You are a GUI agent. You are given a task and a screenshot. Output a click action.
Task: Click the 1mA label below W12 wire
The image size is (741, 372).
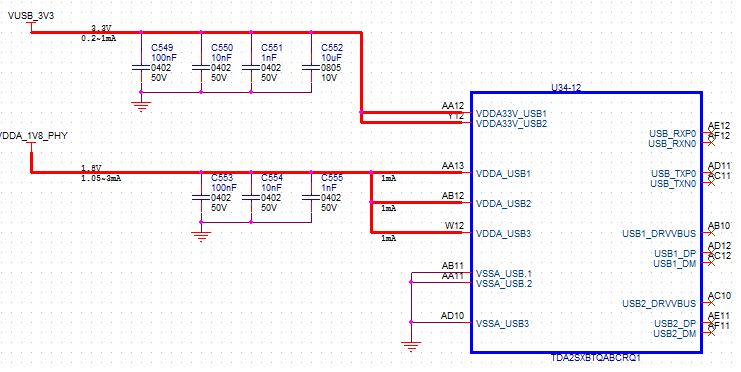pyautogui.click(x=388, y=238)
